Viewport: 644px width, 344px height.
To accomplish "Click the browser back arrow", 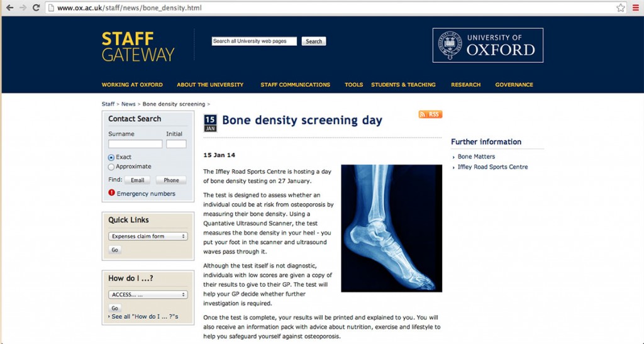I will (9, 8).
